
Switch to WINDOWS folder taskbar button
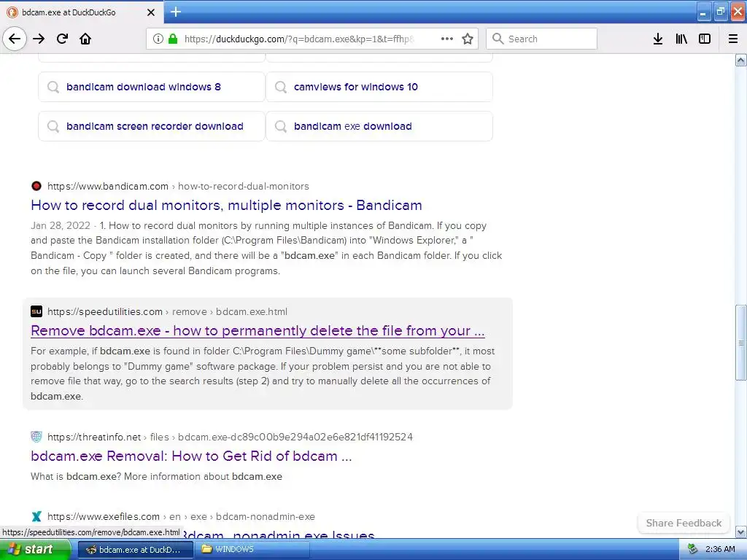click(252, 550)
